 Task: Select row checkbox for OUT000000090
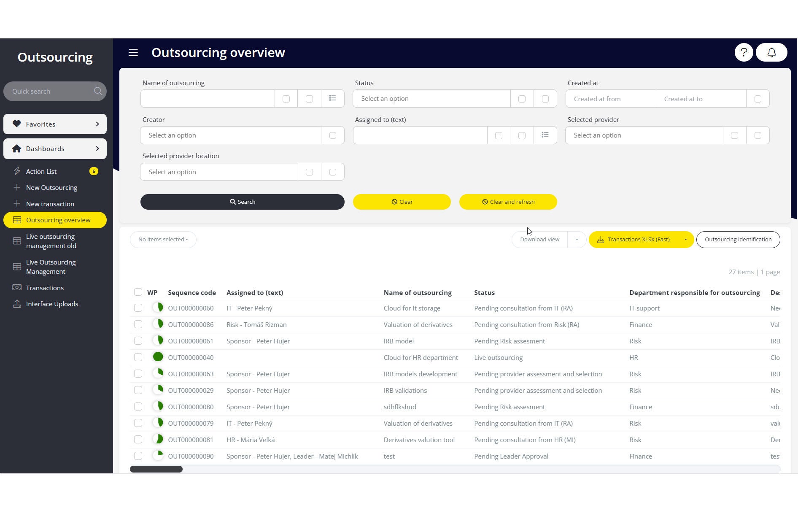tap(138, 456)
